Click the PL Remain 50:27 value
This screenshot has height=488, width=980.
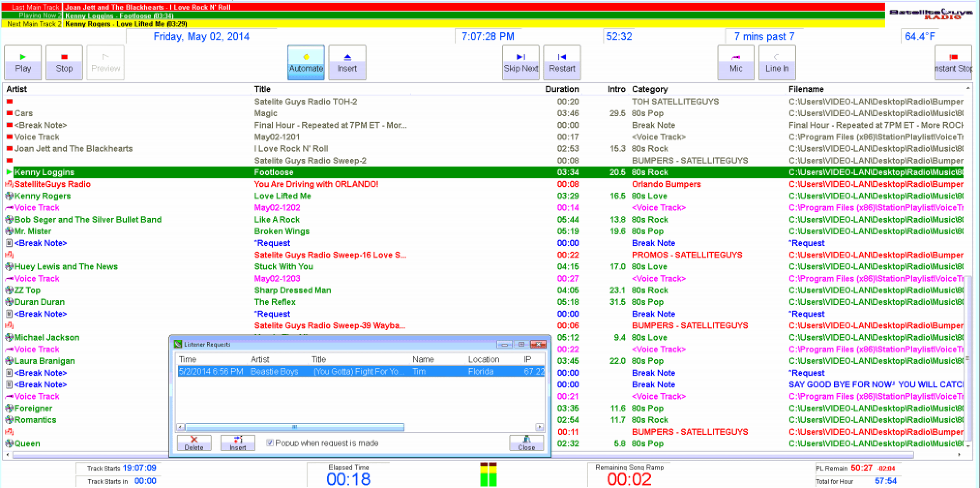(x=861, y=468)
